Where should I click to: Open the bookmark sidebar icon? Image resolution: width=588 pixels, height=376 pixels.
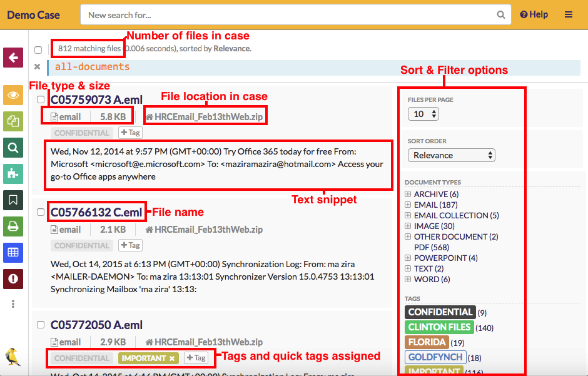pyautogui.click(x=13, y=200)
